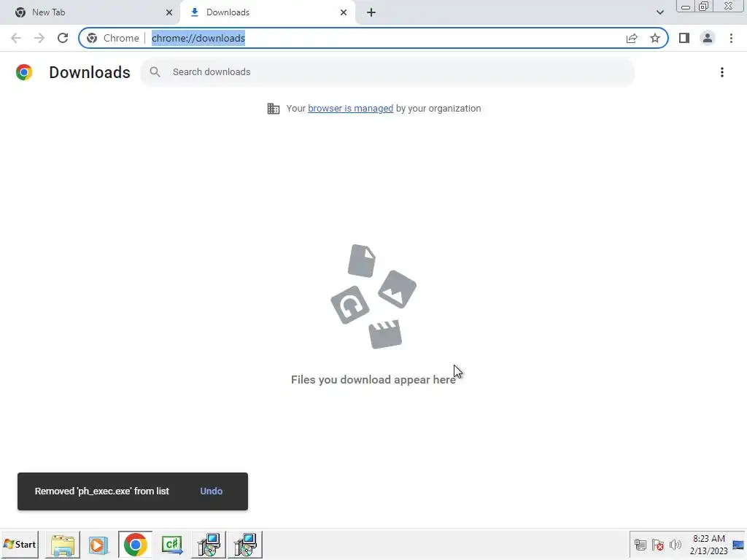Launch Windows Media Player from taskbar
The image size is (747, 560).
coord(98,544)
